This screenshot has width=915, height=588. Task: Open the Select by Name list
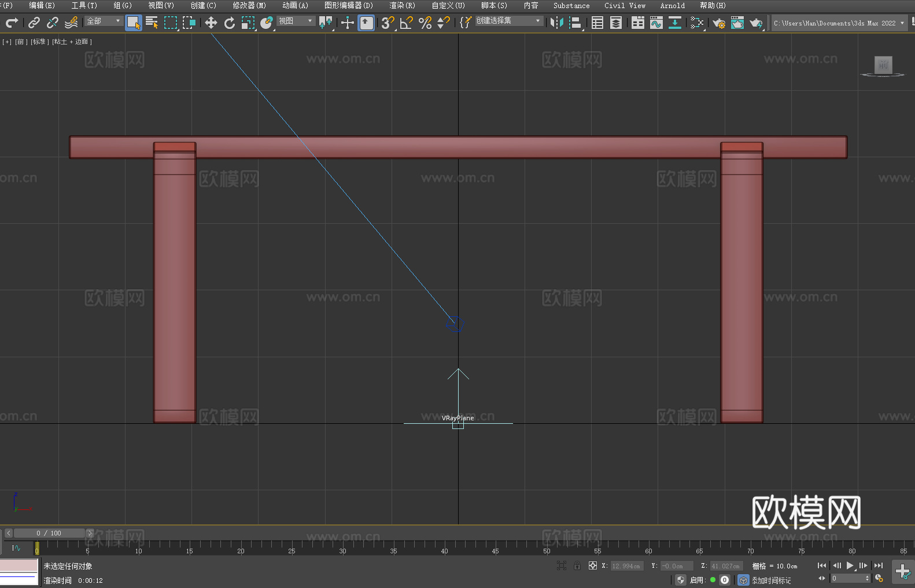(x=152, y=23)
